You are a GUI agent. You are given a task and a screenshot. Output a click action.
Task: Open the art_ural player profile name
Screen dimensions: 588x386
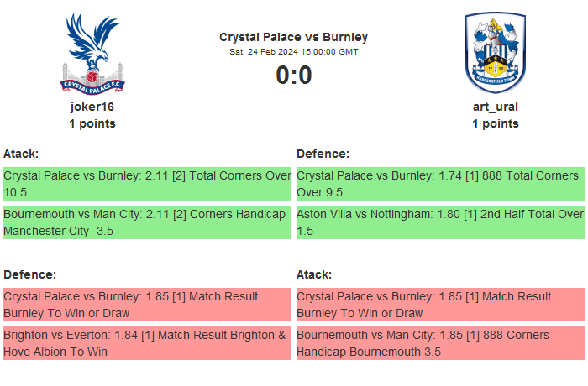495,107
